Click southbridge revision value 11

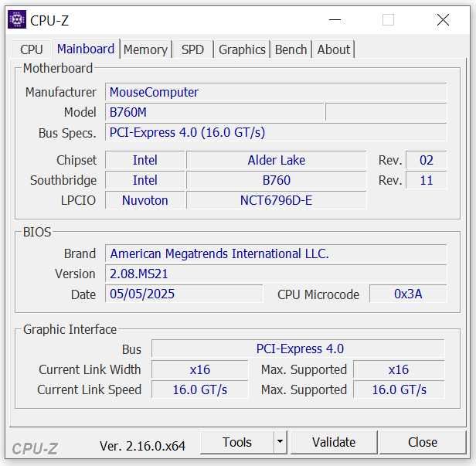427,180
